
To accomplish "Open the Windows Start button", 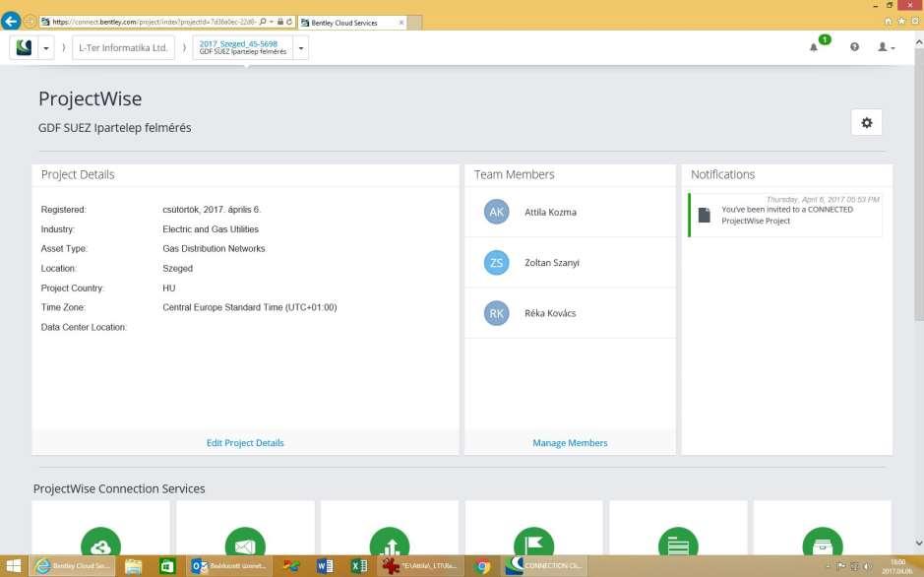I will pyautogui.click(x=13, y=566).
